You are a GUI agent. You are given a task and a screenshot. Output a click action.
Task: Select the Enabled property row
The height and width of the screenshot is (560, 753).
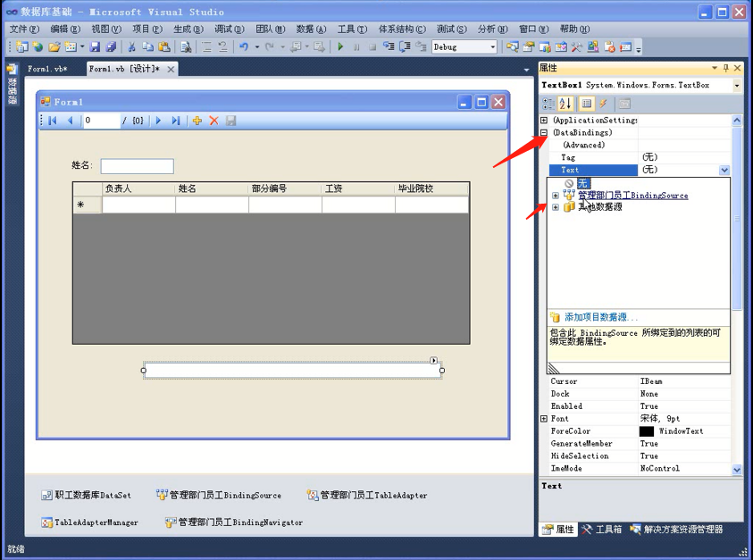(640, 406)
